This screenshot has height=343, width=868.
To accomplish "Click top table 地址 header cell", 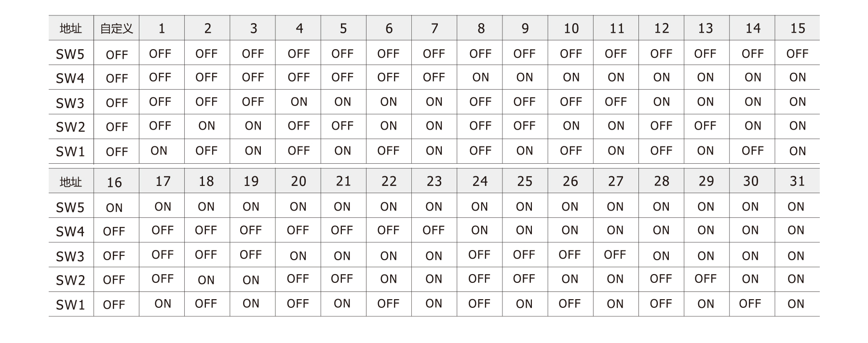I will coord(70,28).
